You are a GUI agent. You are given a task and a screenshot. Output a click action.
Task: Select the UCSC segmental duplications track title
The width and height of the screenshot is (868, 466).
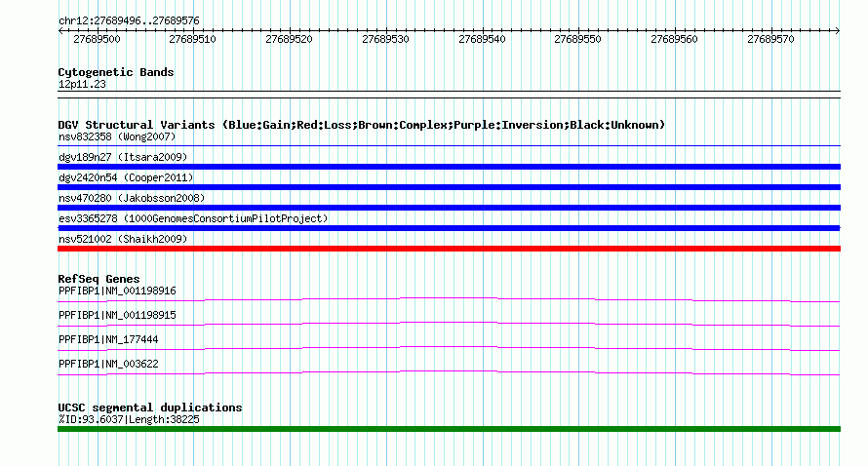pyautogui.click(x=150, y=408)
